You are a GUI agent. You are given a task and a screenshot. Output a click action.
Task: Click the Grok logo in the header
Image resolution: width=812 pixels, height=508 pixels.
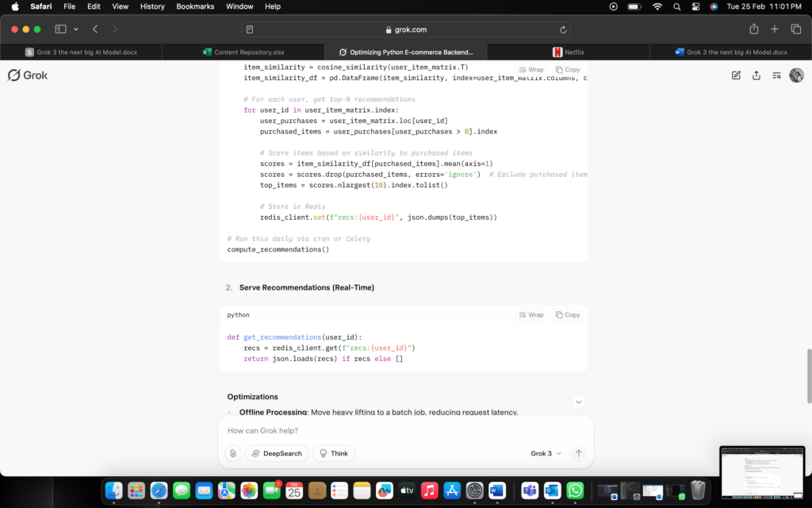[28, 75]
